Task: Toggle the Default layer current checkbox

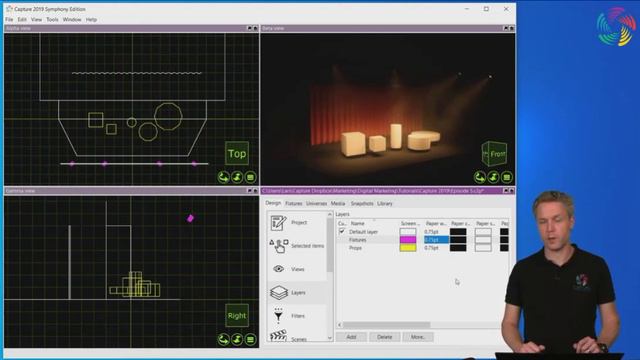Action: [x=342, y=231]
